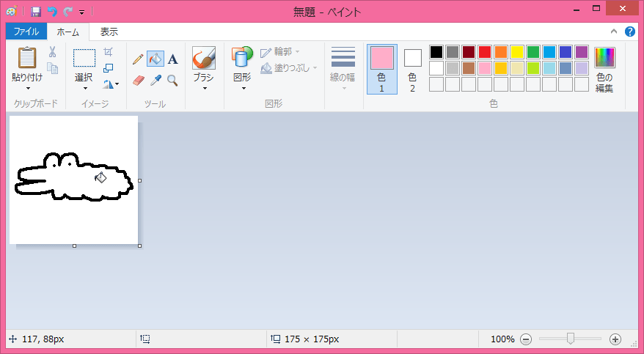Click the canvas bottom-right resize handle
This screenshot has height=354, width=644.
coord(140,246)
